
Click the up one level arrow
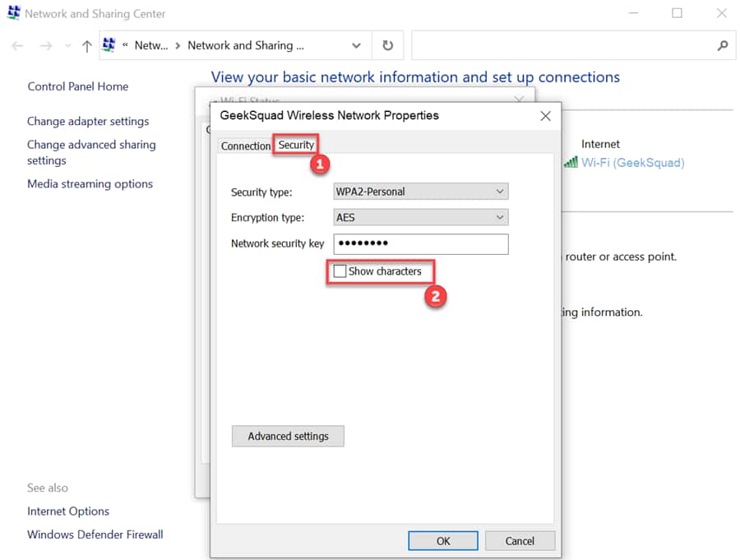point(86,46)
